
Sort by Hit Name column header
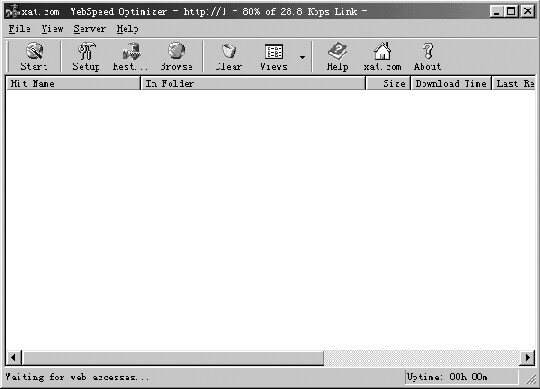click(73, 84)
